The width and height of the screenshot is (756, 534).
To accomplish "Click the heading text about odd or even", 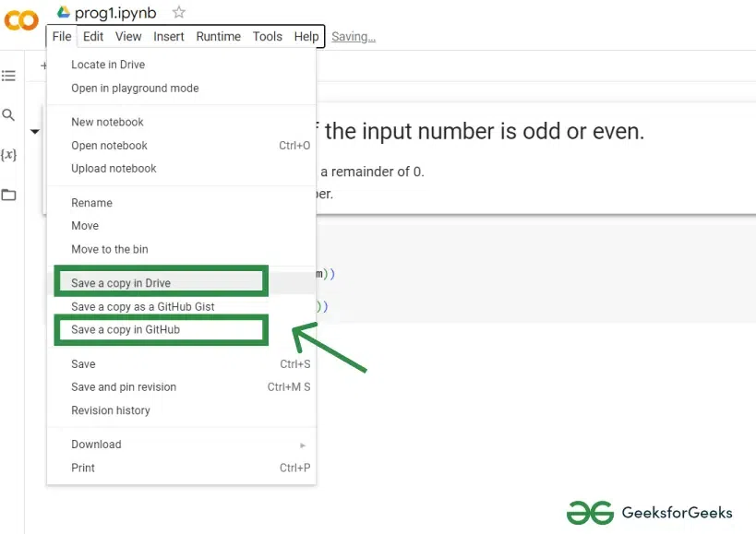I will [x=481, y=132].
